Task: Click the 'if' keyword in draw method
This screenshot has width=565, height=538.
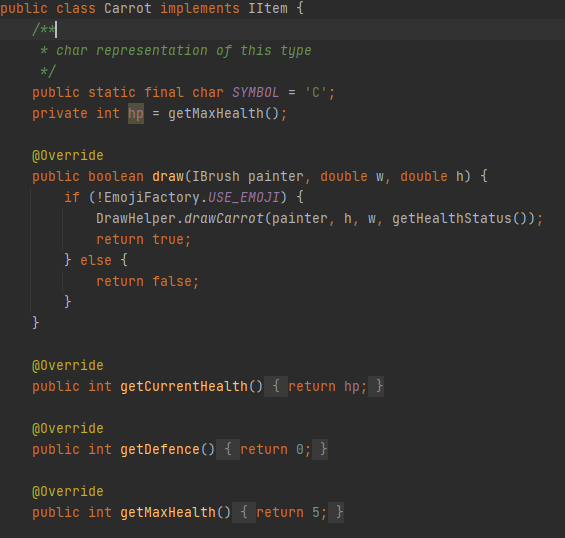Action: click(x=72, y=197)
